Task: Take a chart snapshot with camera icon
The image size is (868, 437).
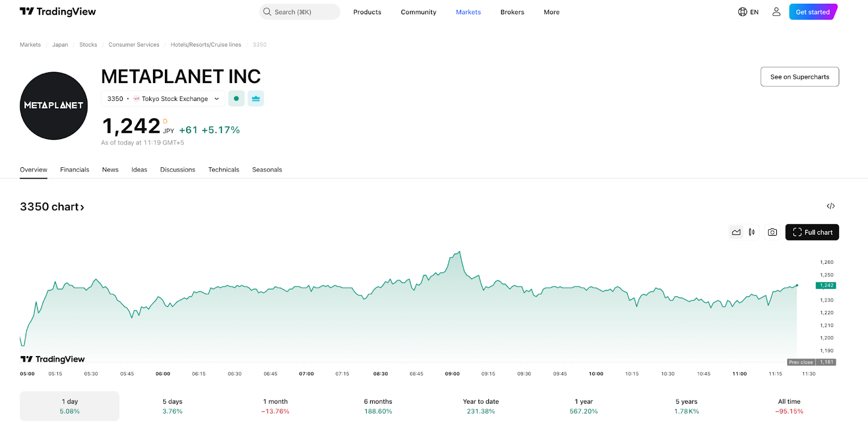Action: 773,232
